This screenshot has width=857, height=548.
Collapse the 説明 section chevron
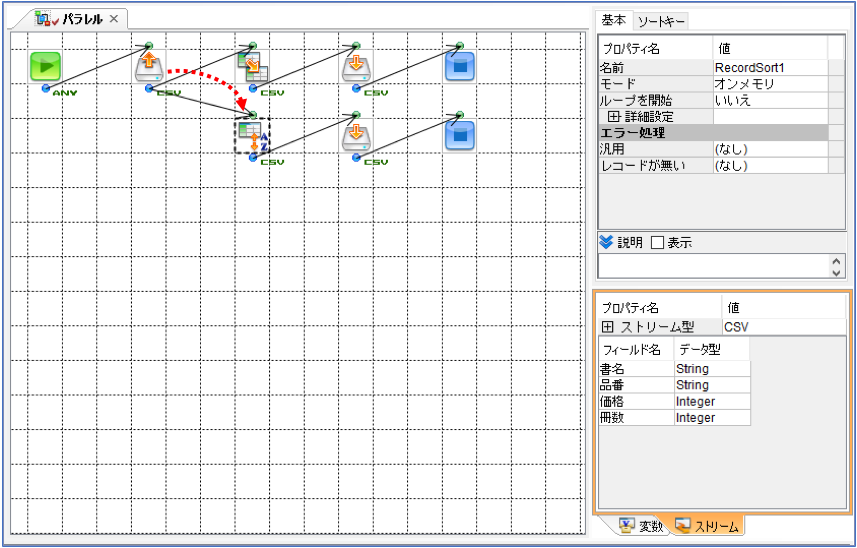click(606, 242)
